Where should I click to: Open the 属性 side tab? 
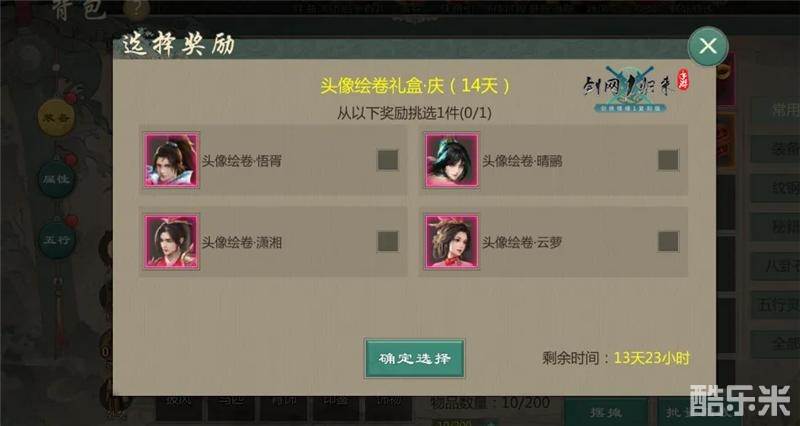[57, 179]
